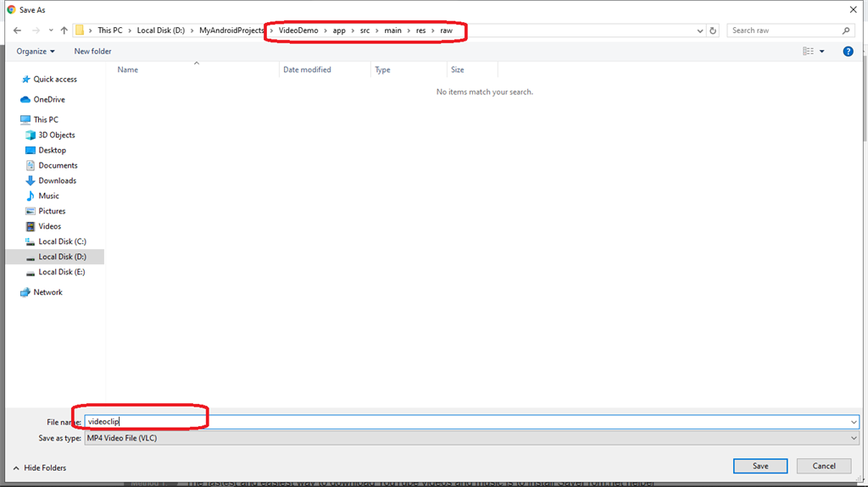The width and height of the screenshot is (868, 487).
Task: Open recent locations dropdown arrow
Action: pyautogui.click(x=50, y=30)
